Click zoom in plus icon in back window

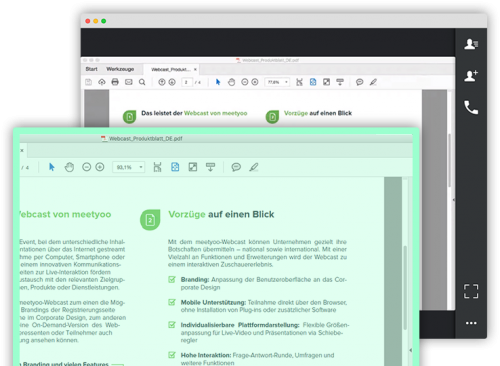[x=255, y=82]
